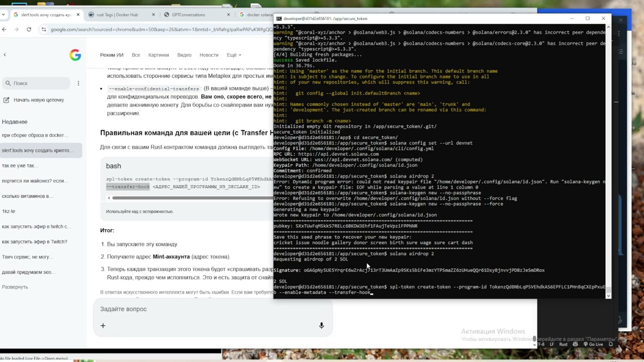The image size is (644, 362).
Task: Click the seed phrase line starting 'cricket issue'
Action: [x=373, y=243]
